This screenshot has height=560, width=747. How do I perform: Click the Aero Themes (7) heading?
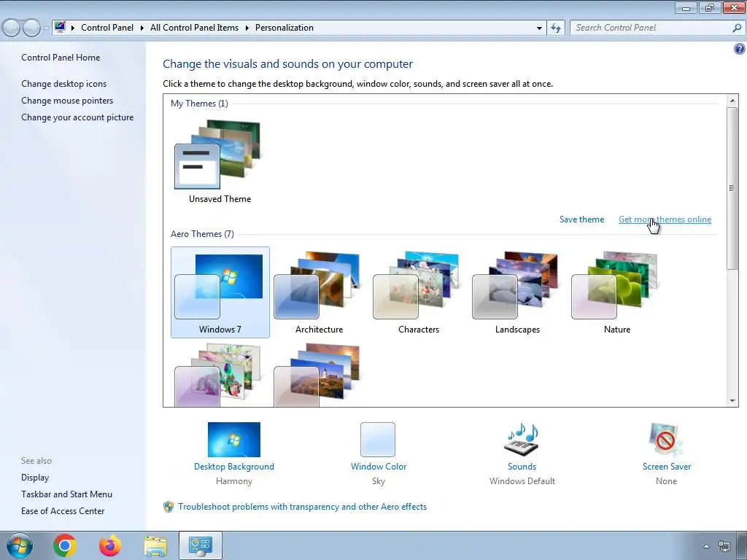202,234
